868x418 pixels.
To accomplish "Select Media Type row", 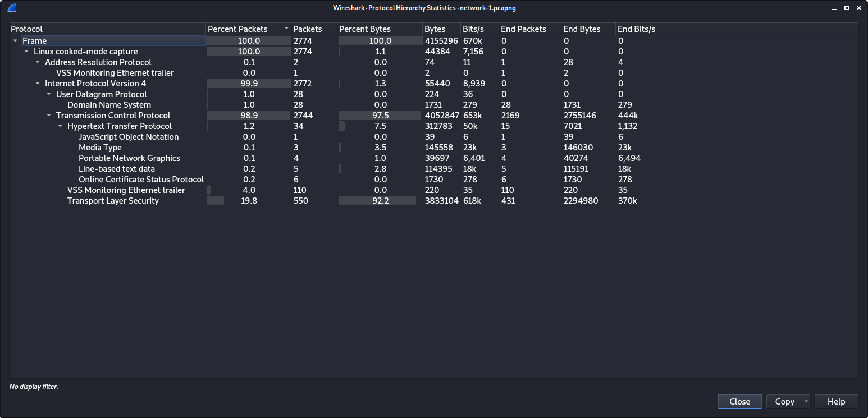I will pos(433,148).
